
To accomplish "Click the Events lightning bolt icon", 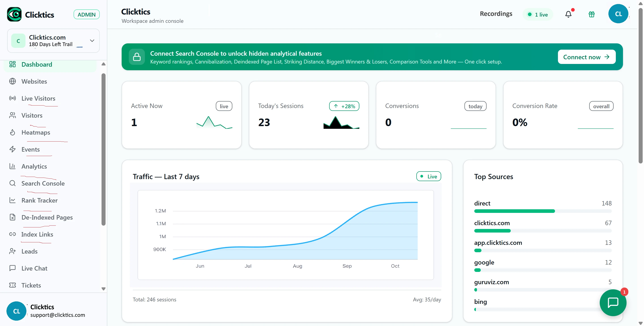I will 13,149.
